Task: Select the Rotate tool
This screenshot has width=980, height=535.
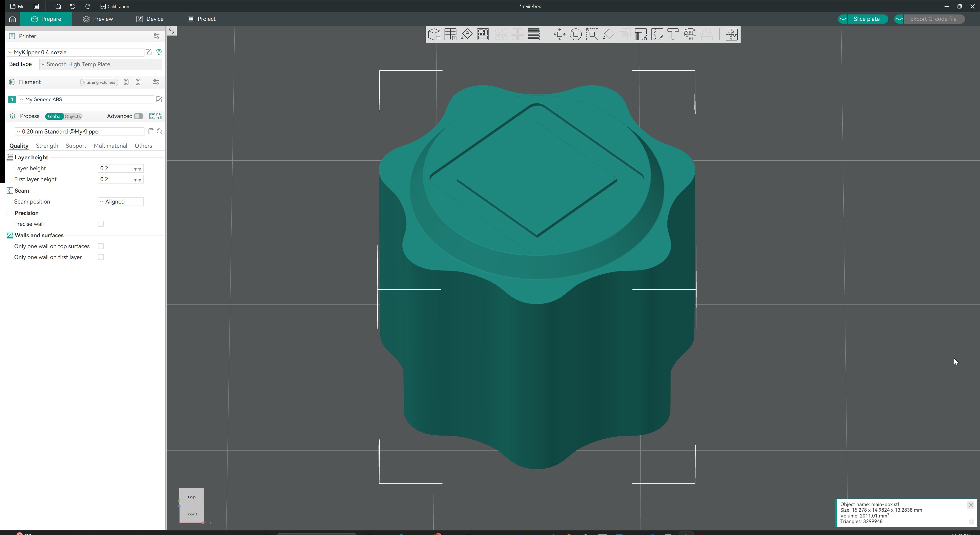Action: [x=576, y=35]
